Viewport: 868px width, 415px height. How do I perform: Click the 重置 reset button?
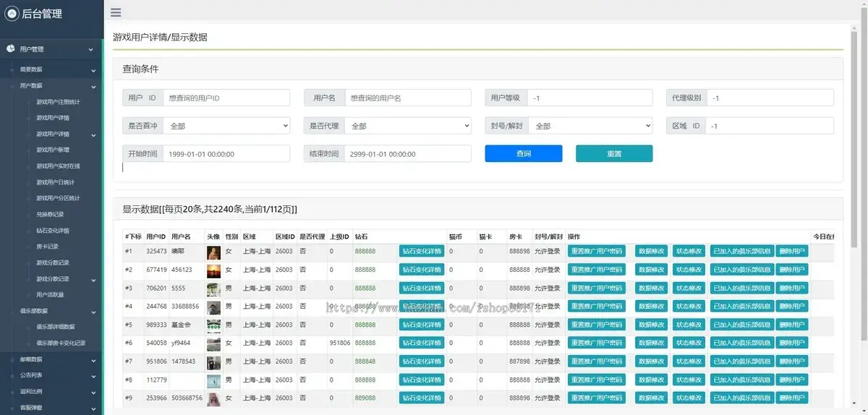[614, 154]
